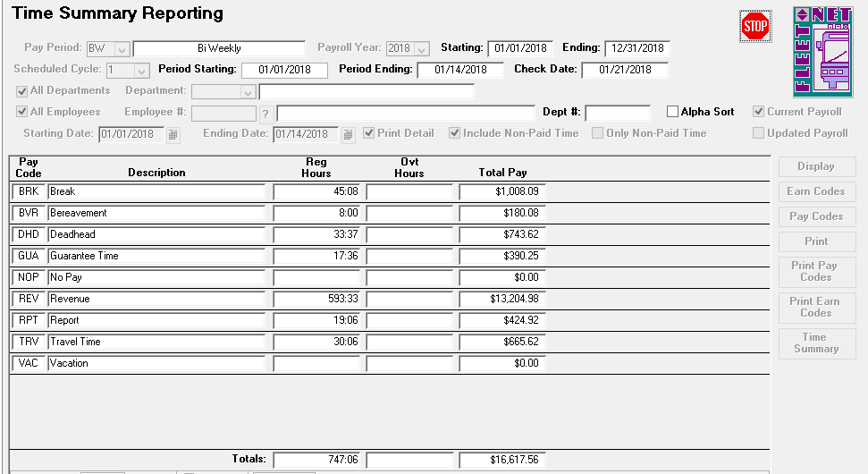Click the employee lookup question mark button

[265, 114]
